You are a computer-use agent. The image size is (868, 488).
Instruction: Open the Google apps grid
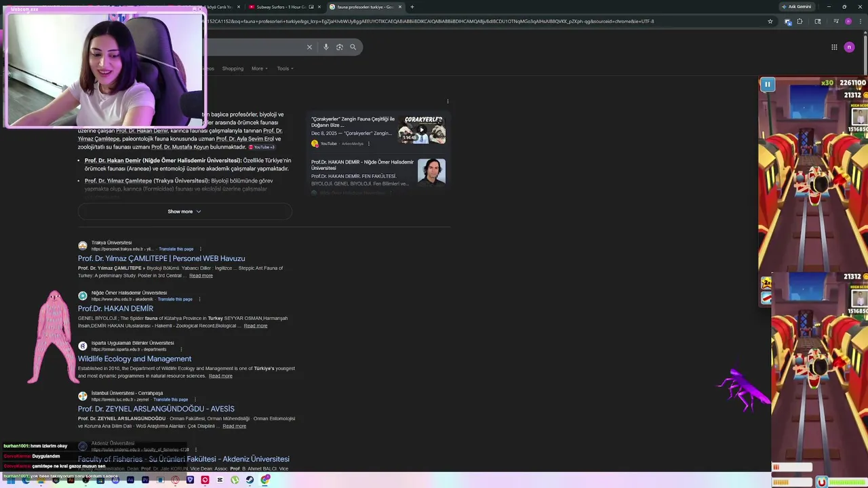pos(834,47)
